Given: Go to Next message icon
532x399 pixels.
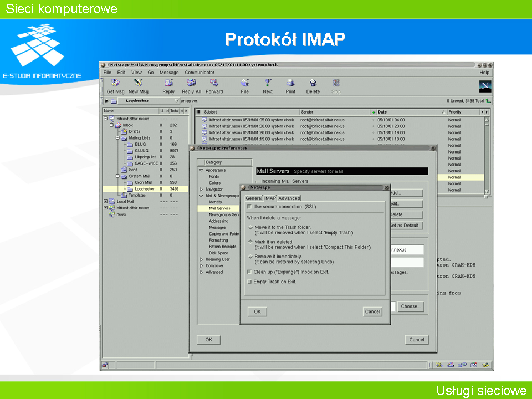Looking at the screenshot, I should click(268, 83).
